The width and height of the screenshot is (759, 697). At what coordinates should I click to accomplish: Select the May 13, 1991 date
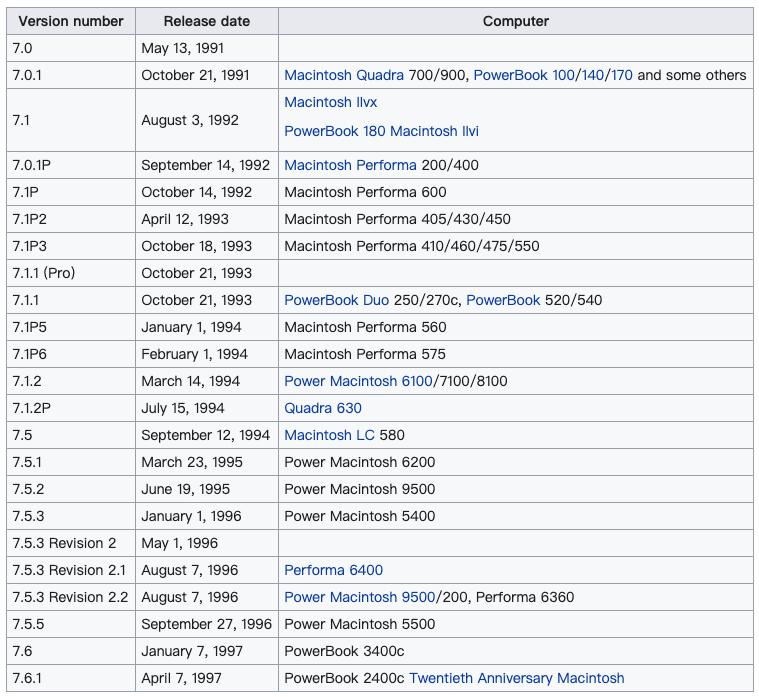[207, 48]
